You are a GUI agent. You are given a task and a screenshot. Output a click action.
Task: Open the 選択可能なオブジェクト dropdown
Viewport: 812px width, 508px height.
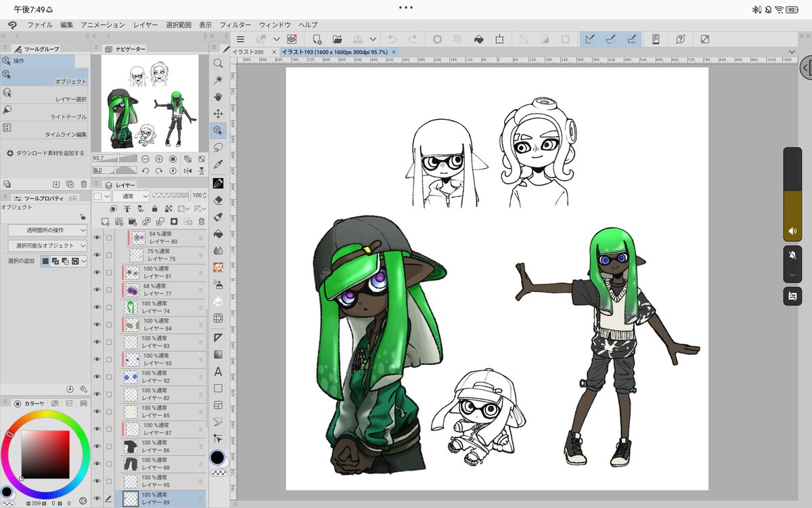[x=47, y=245]
